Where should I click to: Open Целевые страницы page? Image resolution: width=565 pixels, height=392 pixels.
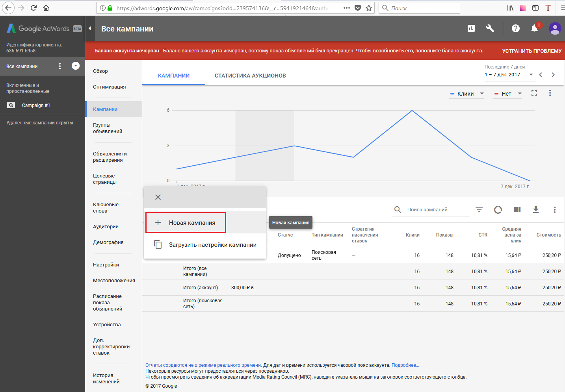(105, 179)
